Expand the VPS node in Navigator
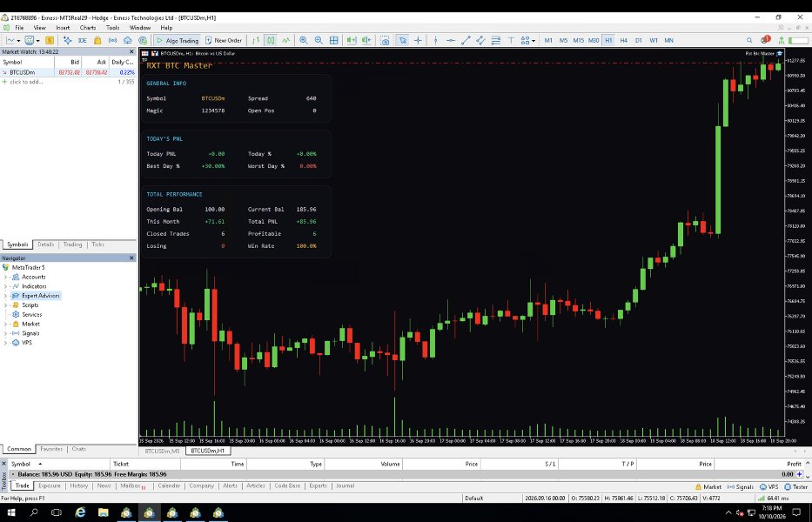Screen dimensions: 812x522 (6, 342)
